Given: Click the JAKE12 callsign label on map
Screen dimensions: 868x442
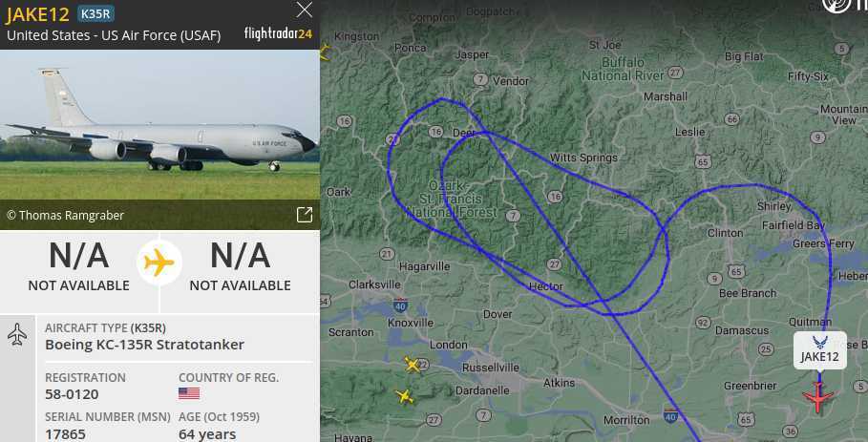Looking at the screenshot, I should click(820, 357).
